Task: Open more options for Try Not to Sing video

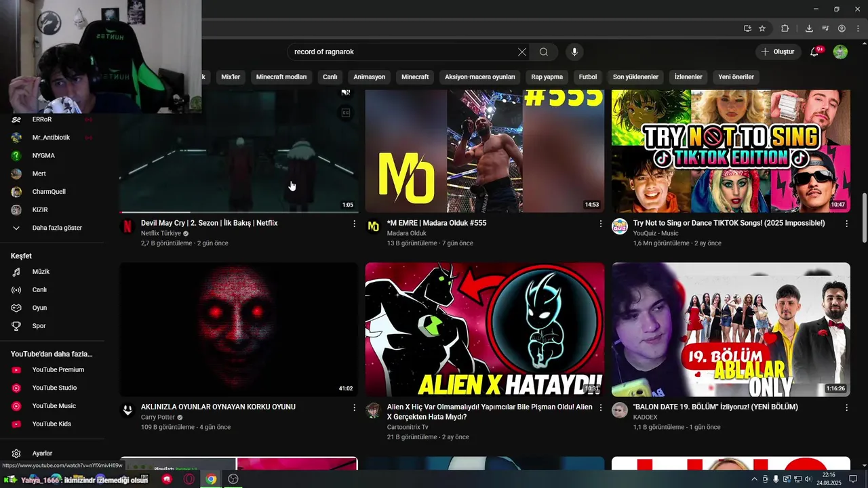Action: click(846, 223)
